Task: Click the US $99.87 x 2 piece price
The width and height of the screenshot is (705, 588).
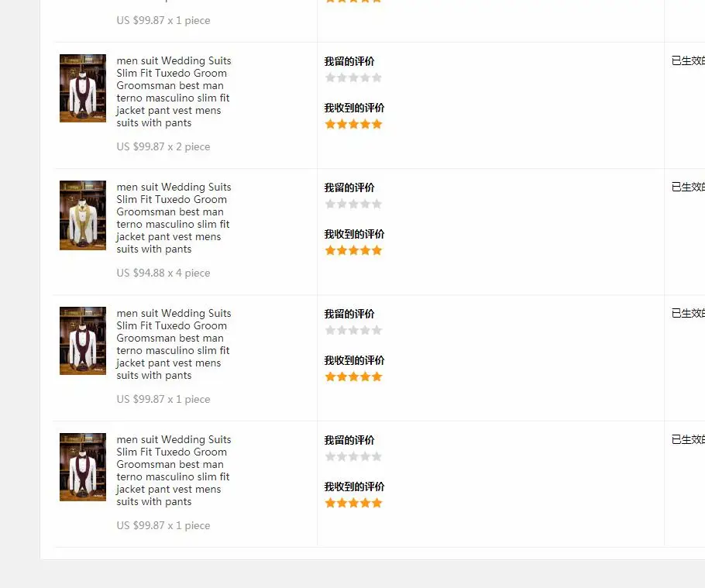Action: [x=163, y=146]
